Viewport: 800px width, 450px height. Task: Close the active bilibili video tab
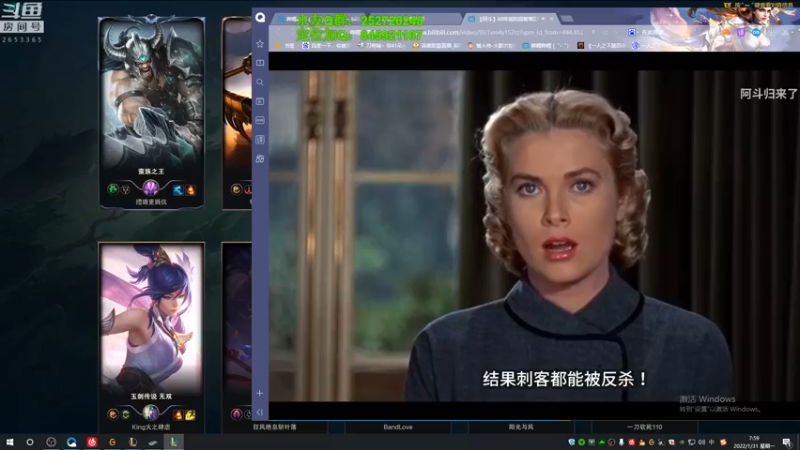pos(552,19)
